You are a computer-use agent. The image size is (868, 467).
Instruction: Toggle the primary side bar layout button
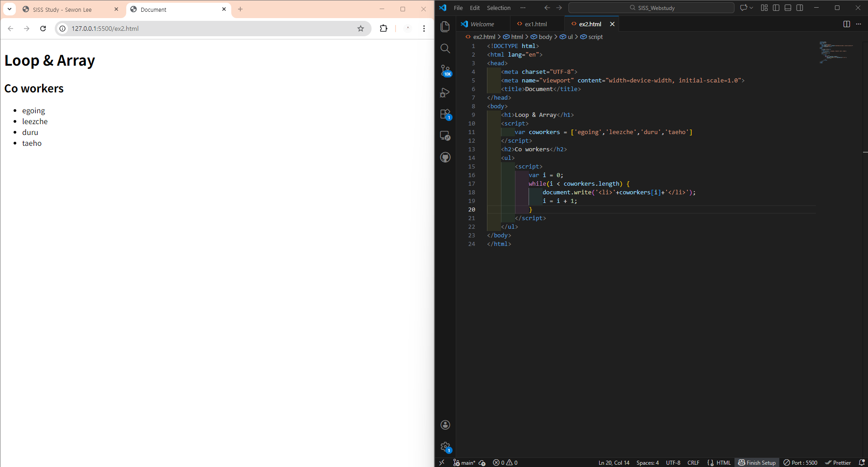[x=776, y=8]
